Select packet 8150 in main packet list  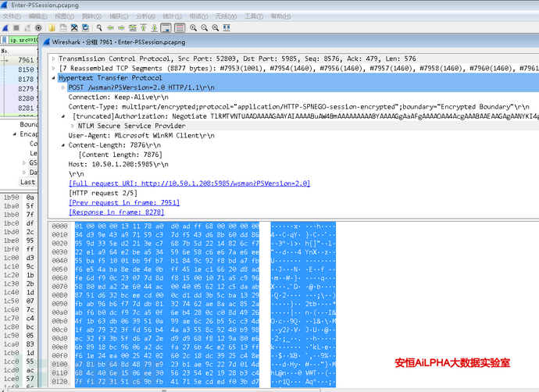click(x=19, y=69)
